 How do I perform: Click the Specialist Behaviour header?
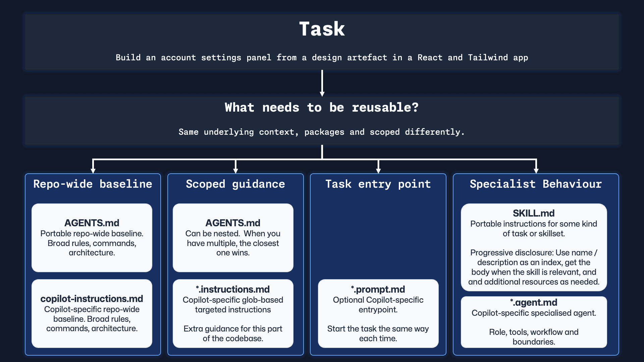tap(535, 184)
